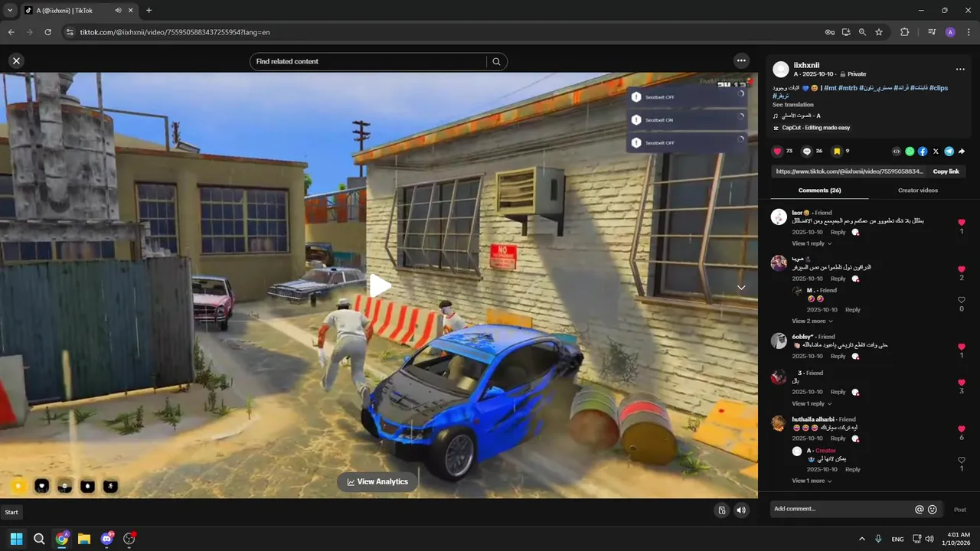Viewport: 980px width, 551px height.
Task: Open Chrome profile avatar A
Action: (x=950, y=32)
